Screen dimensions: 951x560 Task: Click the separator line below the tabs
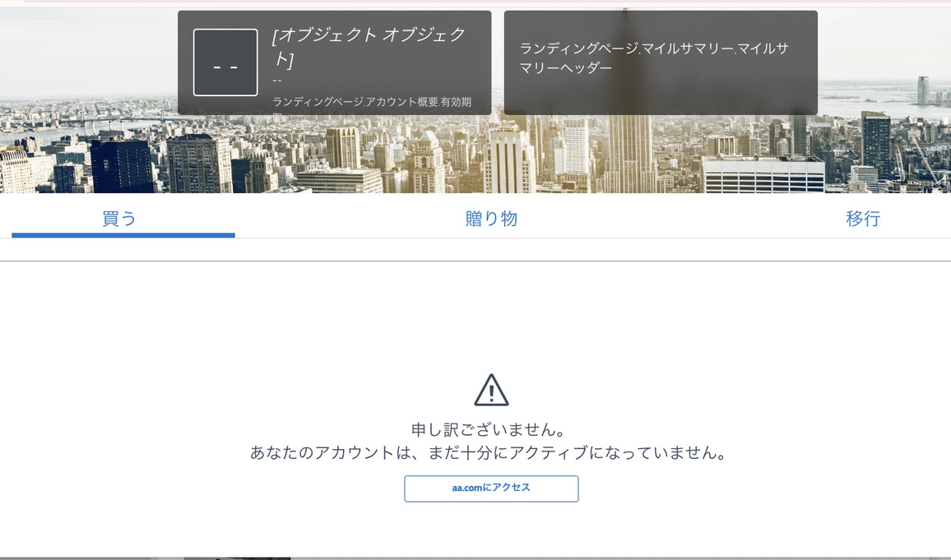pos(475,259)
